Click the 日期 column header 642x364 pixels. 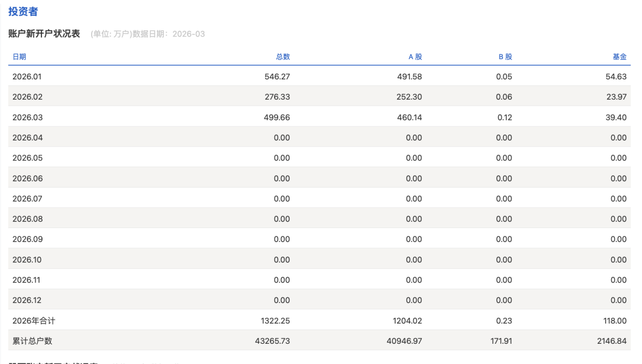click(x=19, y=57)
